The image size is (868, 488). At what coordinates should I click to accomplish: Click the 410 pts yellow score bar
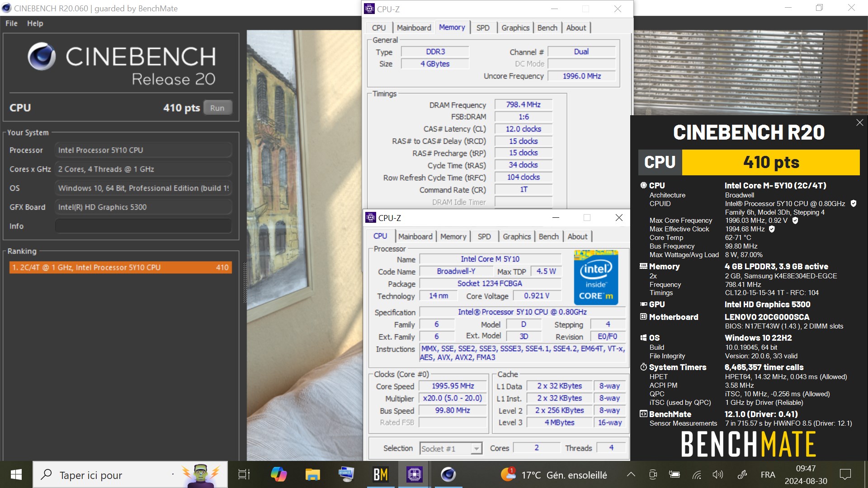coord(771,162)
